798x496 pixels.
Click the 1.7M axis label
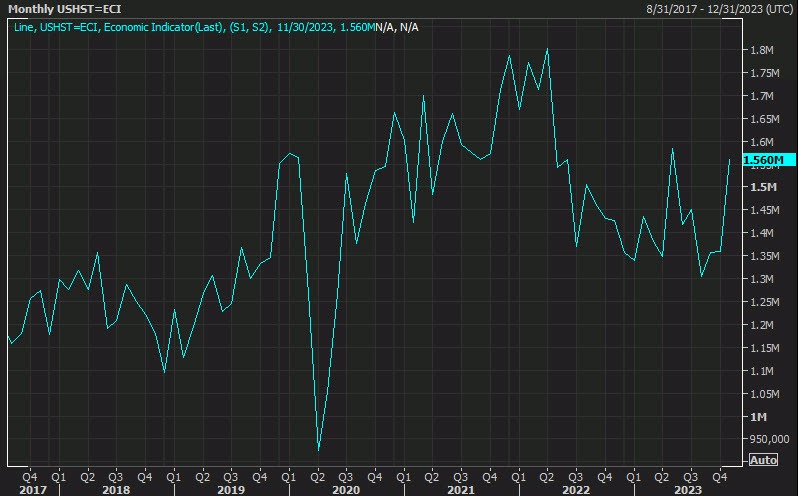[x=761, y=96]
